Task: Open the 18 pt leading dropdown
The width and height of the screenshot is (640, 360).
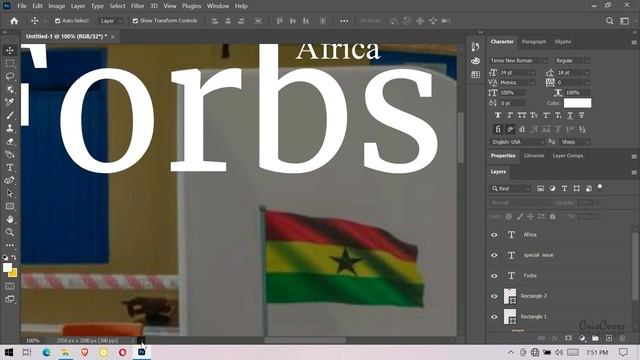Action: coord(587,73)
